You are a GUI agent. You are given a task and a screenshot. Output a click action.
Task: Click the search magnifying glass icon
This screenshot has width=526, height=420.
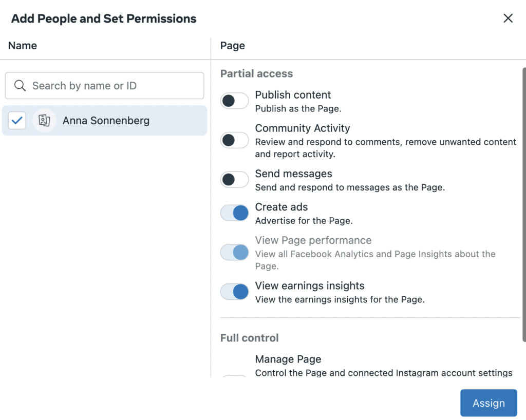(x=20, y=85)
